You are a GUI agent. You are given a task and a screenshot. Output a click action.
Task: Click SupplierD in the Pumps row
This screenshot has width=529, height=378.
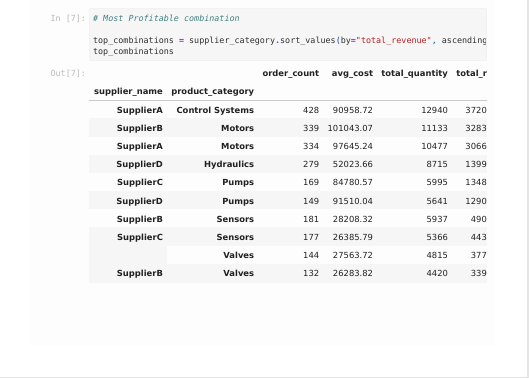[x=139, y=201]
